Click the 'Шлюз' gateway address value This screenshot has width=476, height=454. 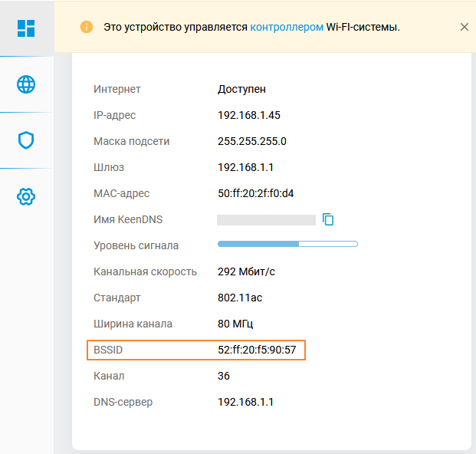(x=245, y=167)
